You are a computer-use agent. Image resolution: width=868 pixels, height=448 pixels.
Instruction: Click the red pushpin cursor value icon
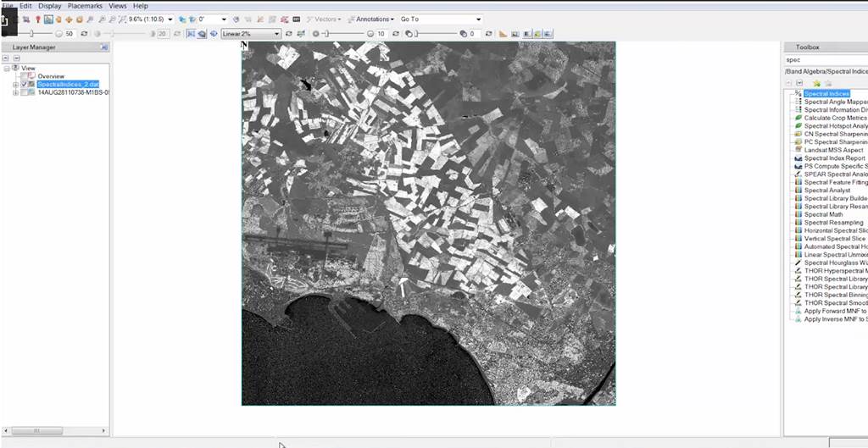37,19
